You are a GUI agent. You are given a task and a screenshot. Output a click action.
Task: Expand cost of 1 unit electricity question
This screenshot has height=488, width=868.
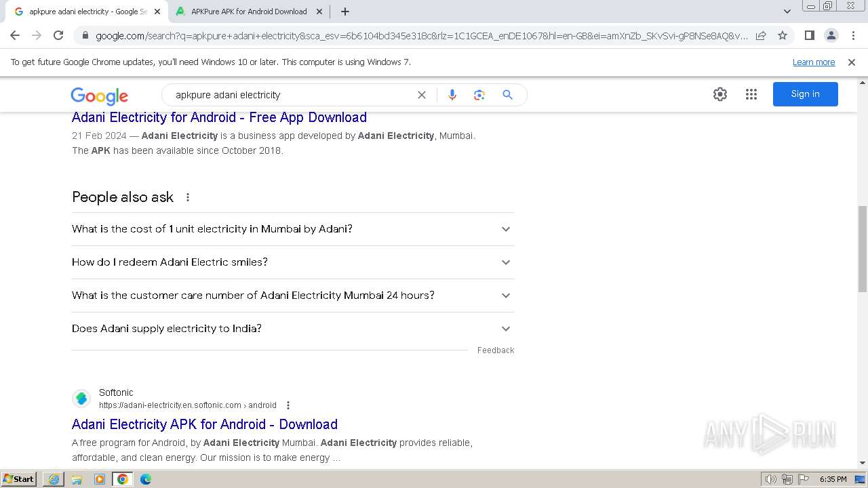tap(293, 229)
